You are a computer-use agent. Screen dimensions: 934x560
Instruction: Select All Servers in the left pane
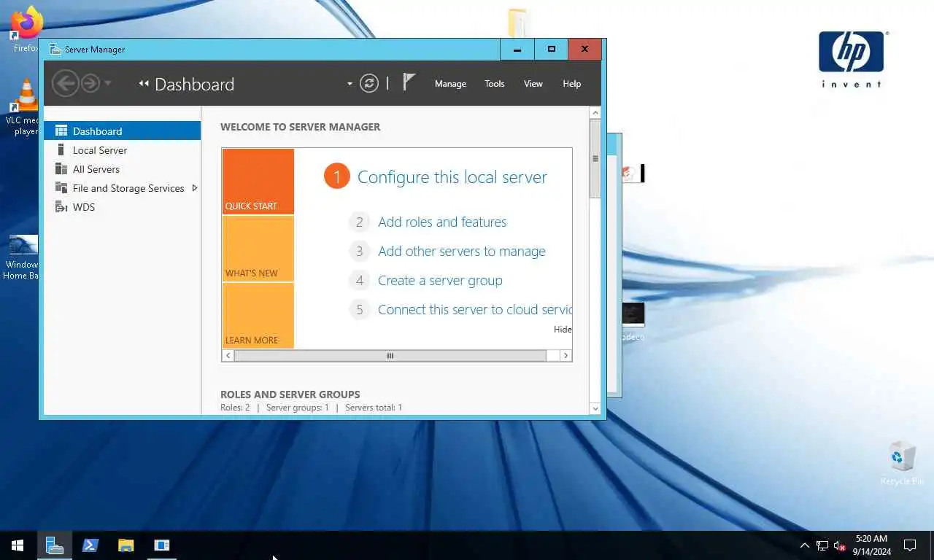pos(122,169)
